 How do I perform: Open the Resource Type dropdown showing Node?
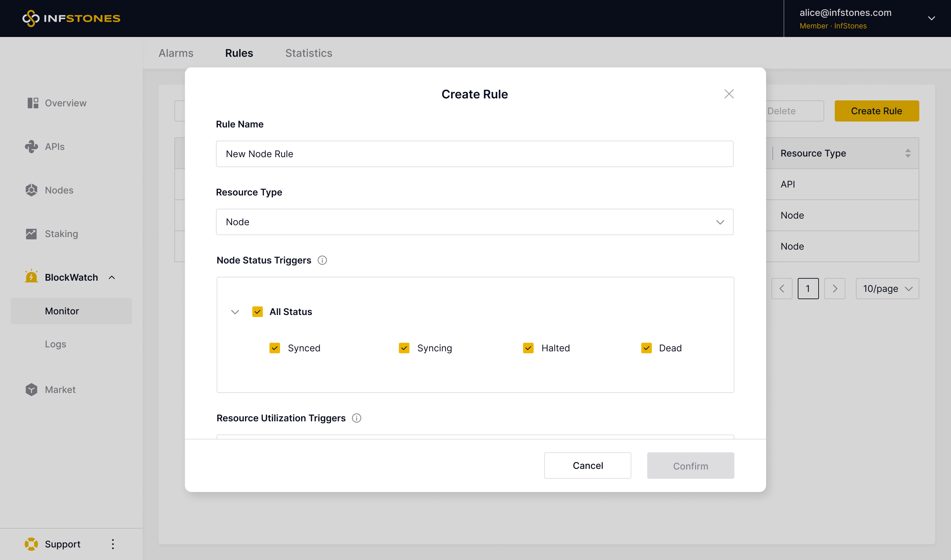[x=475, y=222]
